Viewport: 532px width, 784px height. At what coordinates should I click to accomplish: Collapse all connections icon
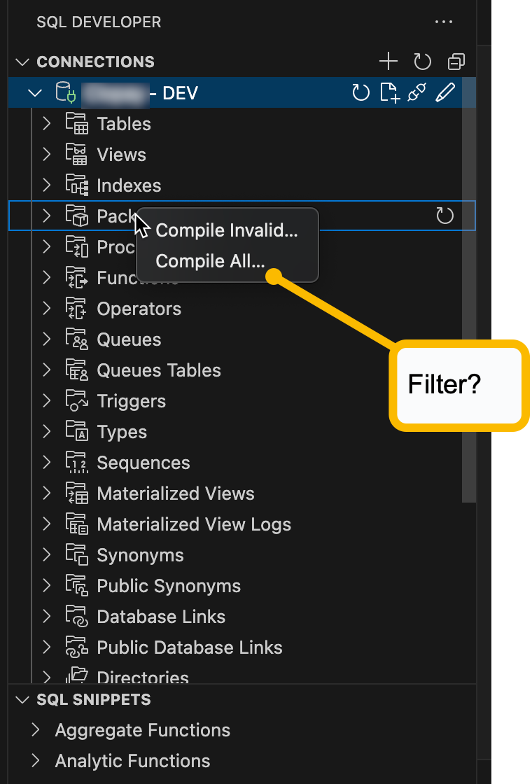pos(456,62)
